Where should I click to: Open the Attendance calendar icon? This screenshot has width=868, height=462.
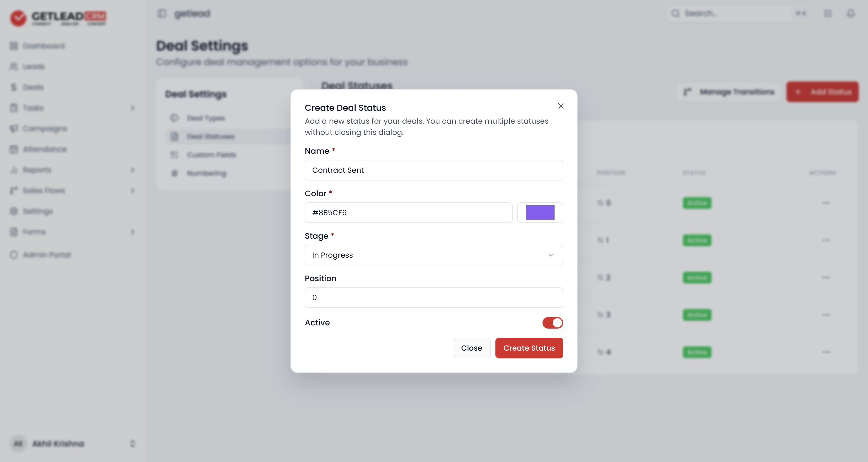(x=13, y=149)
